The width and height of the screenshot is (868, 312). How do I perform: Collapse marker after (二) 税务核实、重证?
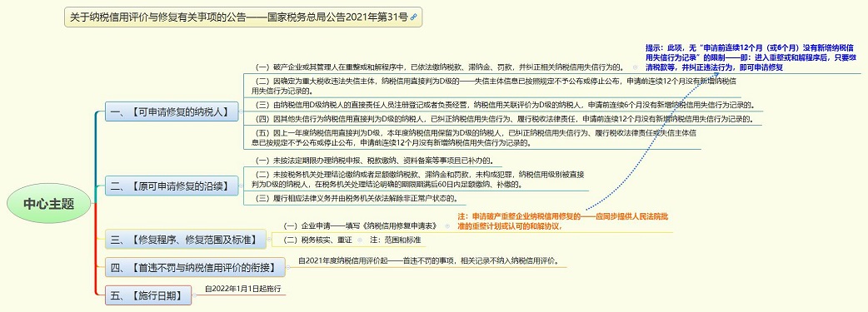point(360,240)
